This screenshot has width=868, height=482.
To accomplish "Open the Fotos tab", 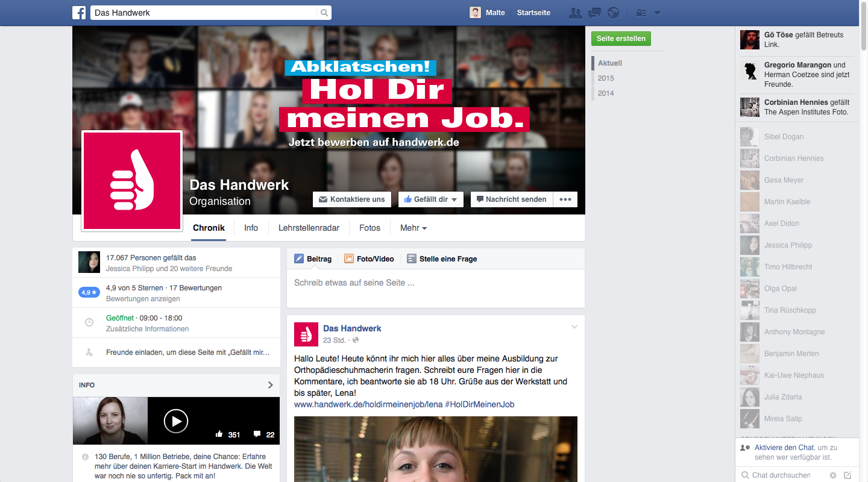I will [370, 228].
